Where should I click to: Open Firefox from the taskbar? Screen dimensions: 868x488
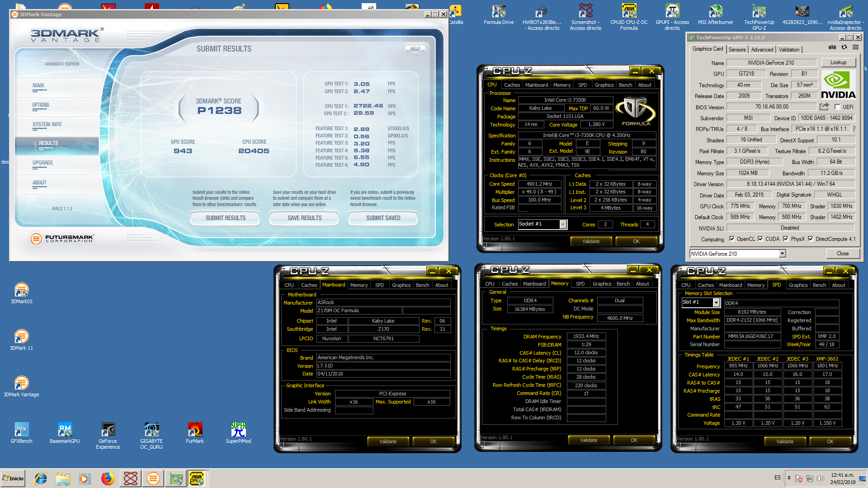coord(108,478)
